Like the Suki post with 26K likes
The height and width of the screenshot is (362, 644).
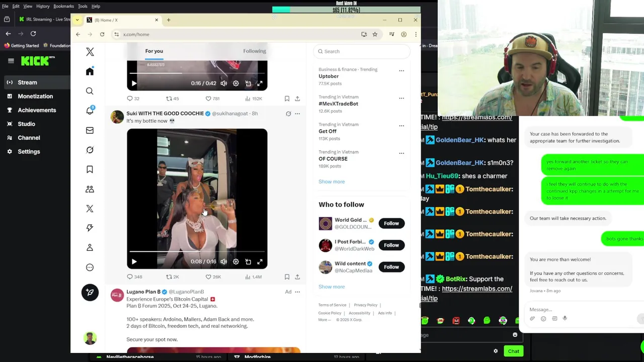click(213, 277)
